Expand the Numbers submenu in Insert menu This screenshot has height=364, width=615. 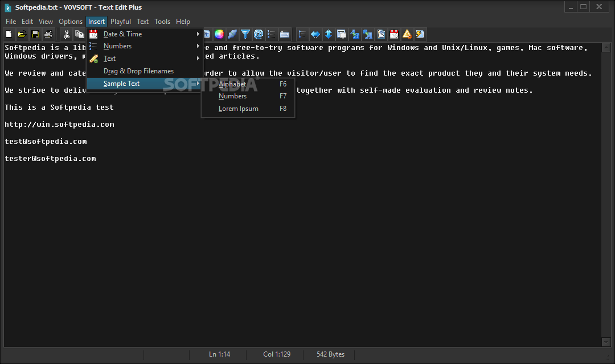coord(144,46)
